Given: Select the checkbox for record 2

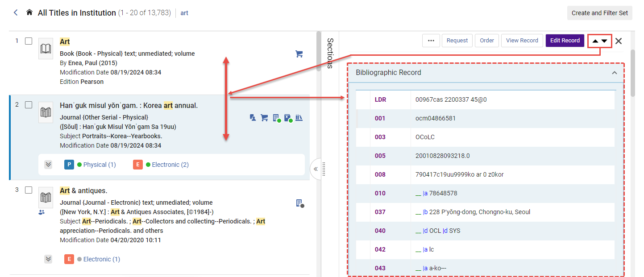Looking at the screenshot, I should [x=29, y=105].
